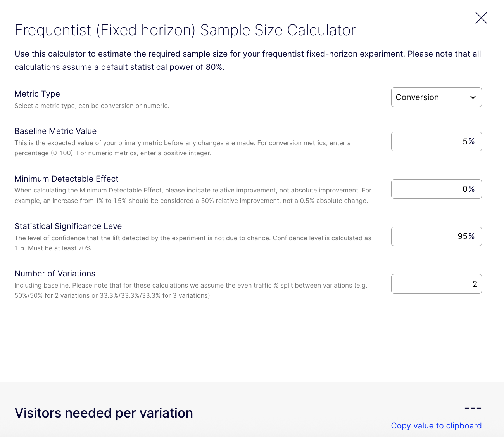Click the Metric Type helper description text

92,106
